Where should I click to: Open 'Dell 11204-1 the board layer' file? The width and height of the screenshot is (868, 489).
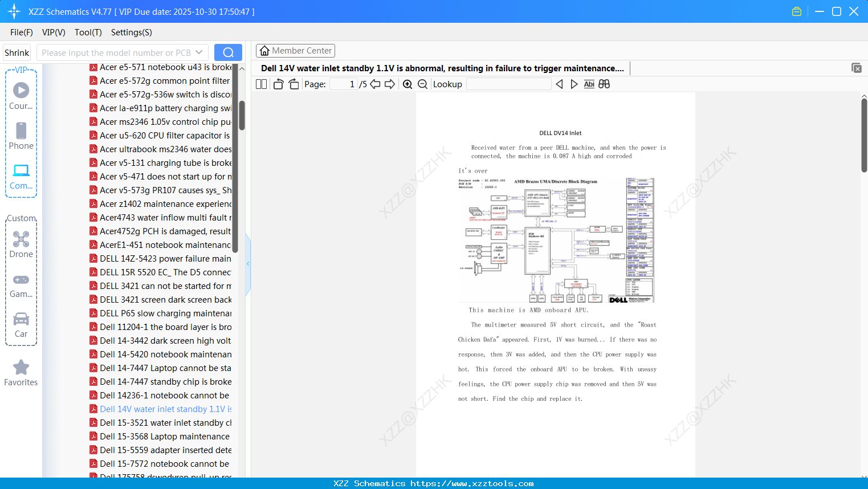161,327
